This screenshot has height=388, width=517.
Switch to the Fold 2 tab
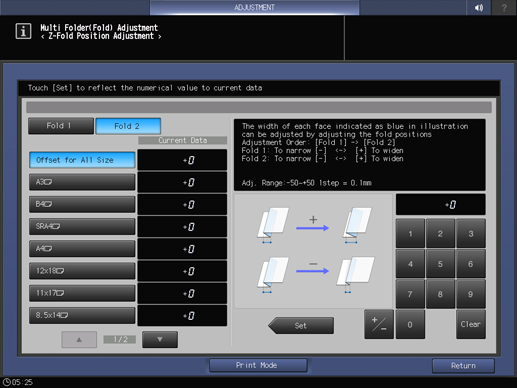click(x=128, y=126)
